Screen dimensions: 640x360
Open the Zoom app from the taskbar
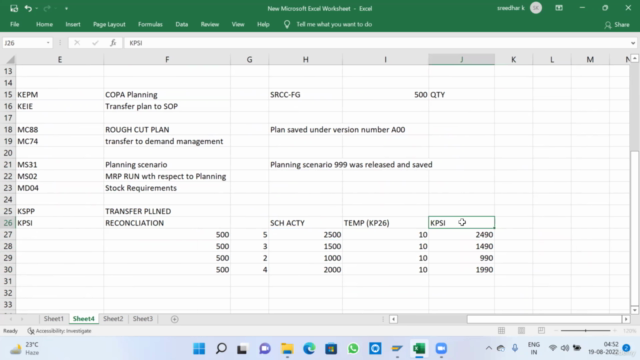441,349
